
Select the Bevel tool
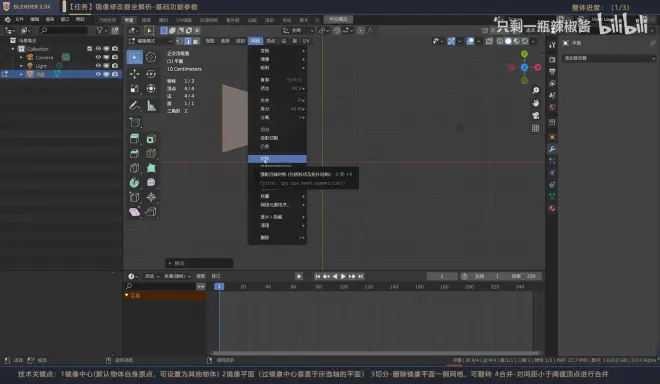(x=134, y=153)
